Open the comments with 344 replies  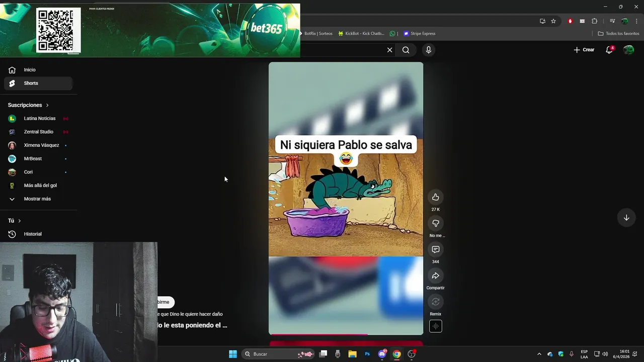435,249
